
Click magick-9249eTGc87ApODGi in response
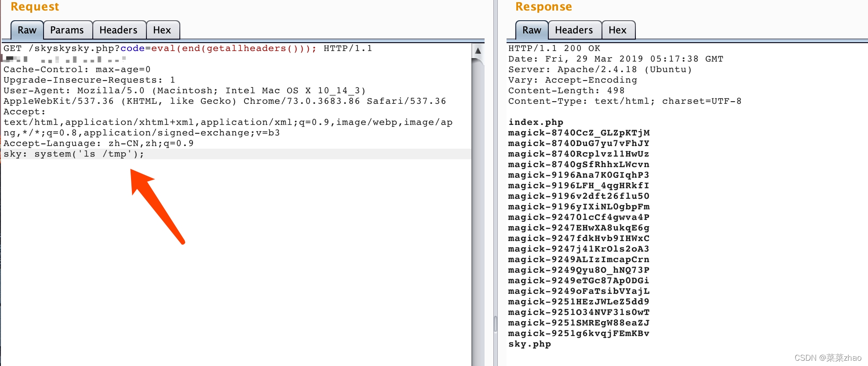pyautogui.click(x=579, y=281)
